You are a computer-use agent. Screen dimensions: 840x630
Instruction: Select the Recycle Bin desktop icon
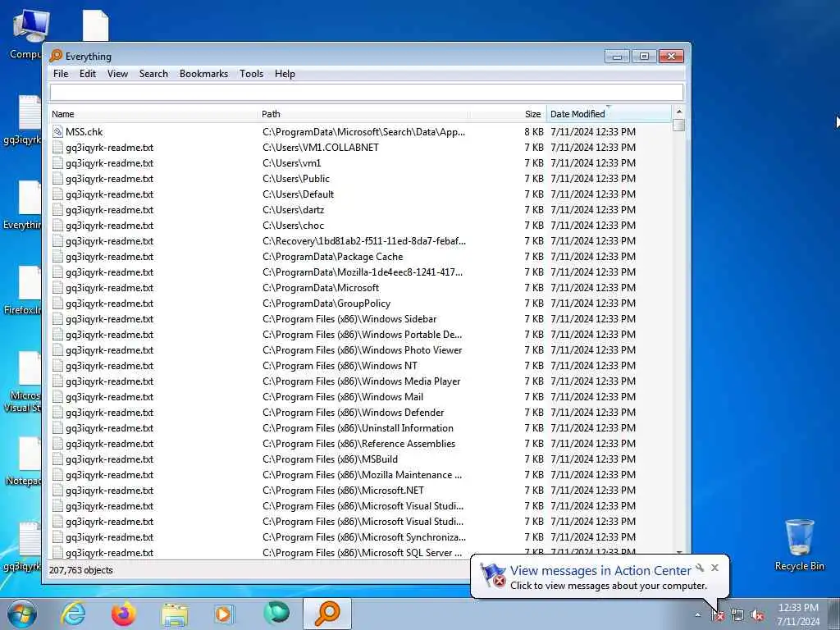coord(799,545)
